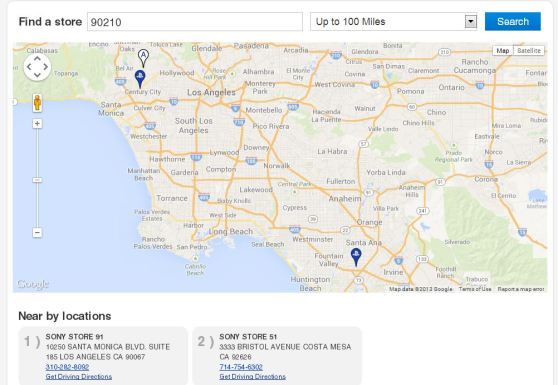Click the blue Search button
This screenshot has width=558, height=385.
512,21
